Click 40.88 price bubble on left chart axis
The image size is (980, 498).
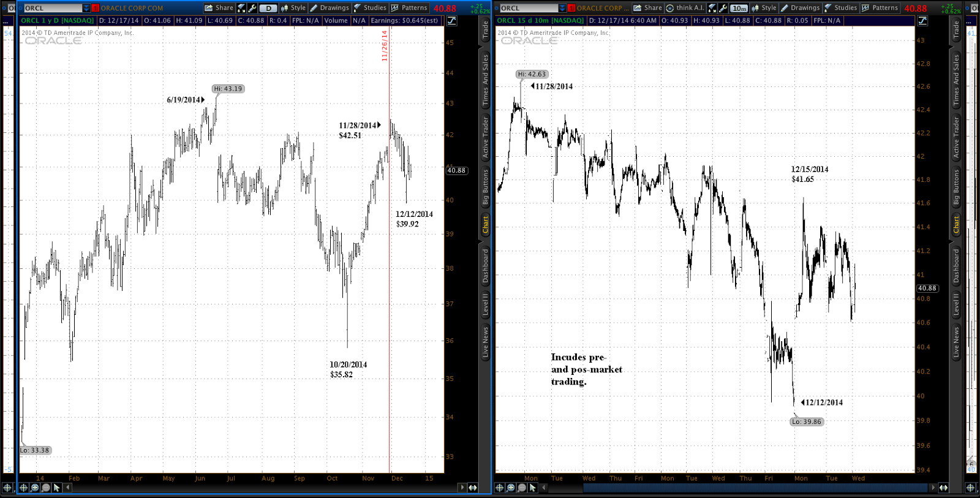(x=456, y=170)
